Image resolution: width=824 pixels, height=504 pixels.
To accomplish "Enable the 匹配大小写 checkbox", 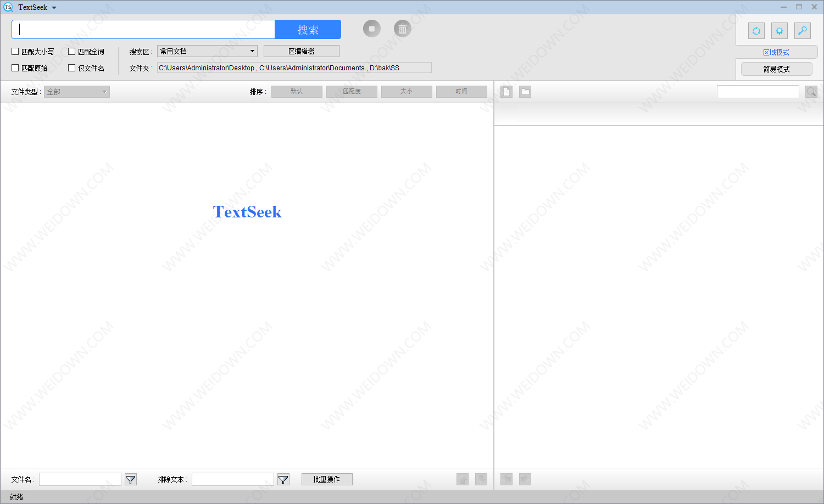I will 15,52.
